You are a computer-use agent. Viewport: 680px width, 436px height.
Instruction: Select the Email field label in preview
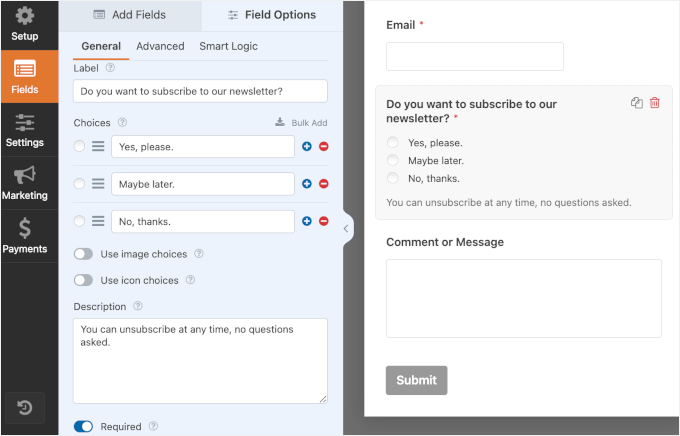(401, 25)
